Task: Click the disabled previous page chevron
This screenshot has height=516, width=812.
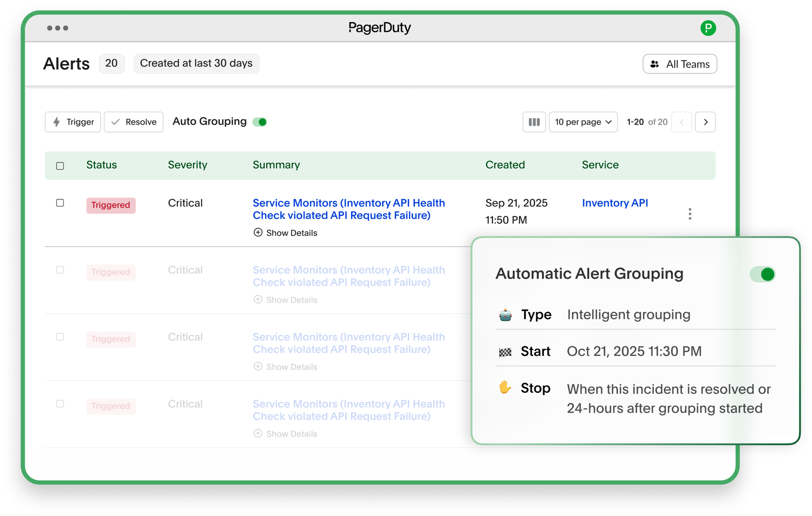Action: pyautogui.click(x=682, y=122)
